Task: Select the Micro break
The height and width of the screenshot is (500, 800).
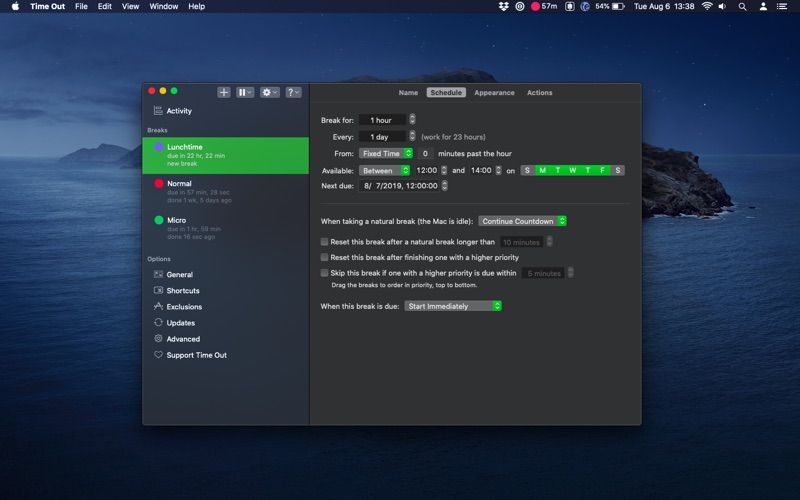Action: coord(226,228)
